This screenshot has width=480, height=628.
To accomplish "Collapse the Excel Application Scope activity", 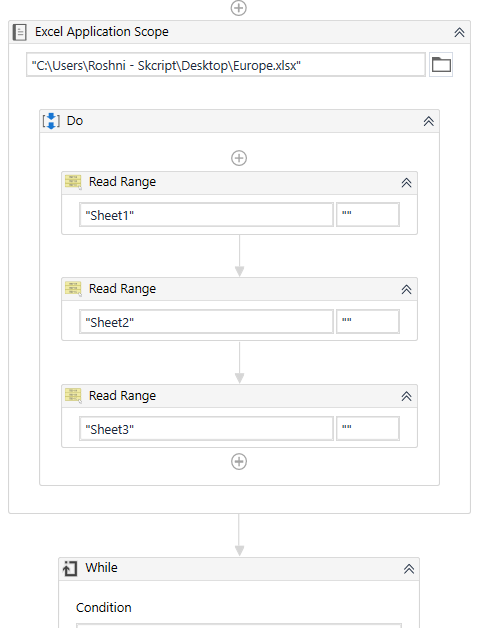I will click(459, 32).
